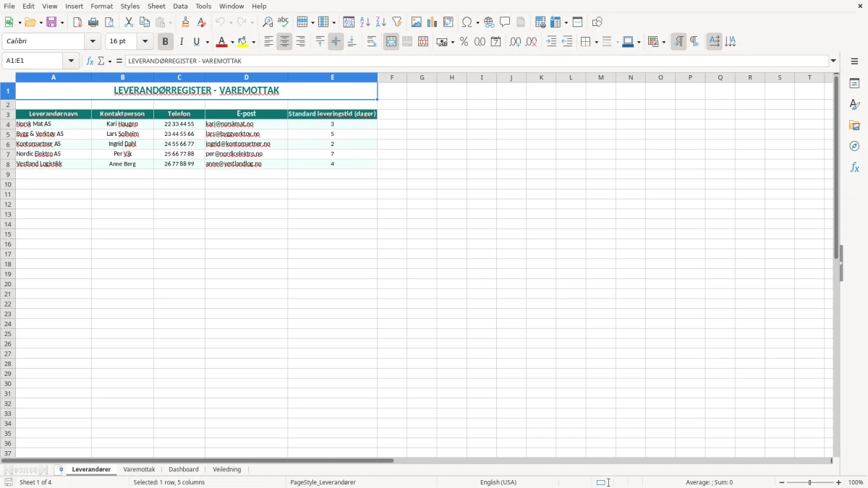This screenshot has height=488, width=868.
Task: Print the spreadsheet
Action: (x=93, y=22)
